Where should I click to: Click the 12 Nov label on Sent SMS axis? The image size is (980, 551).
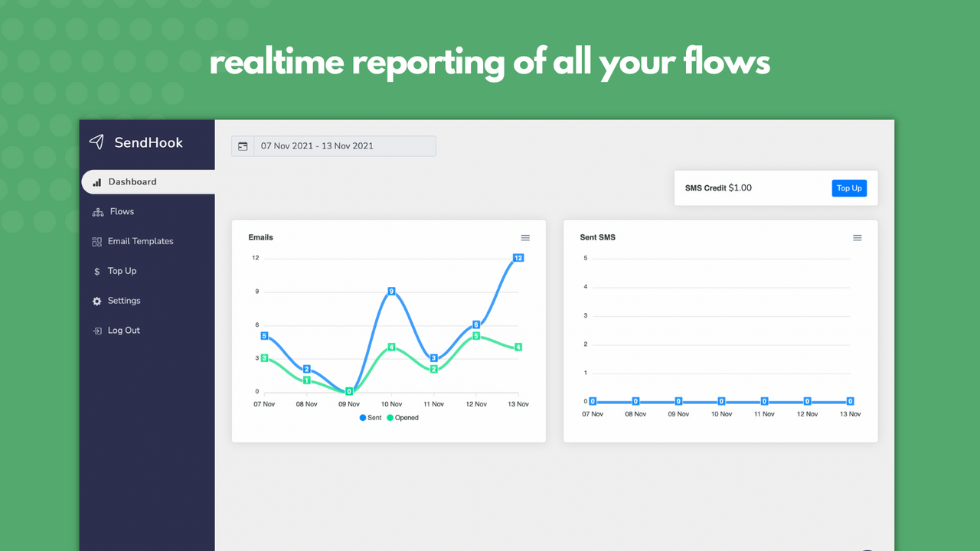(x=807, y=414)
